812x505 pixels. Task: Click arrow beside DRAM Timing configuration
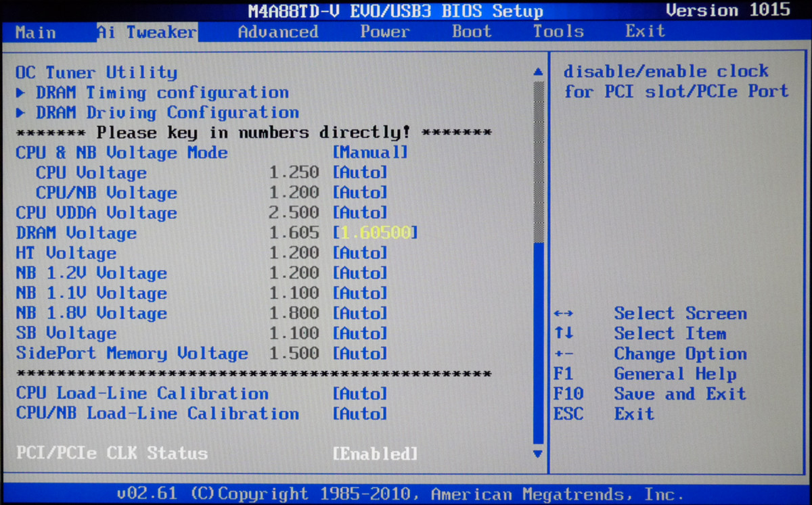21,93
